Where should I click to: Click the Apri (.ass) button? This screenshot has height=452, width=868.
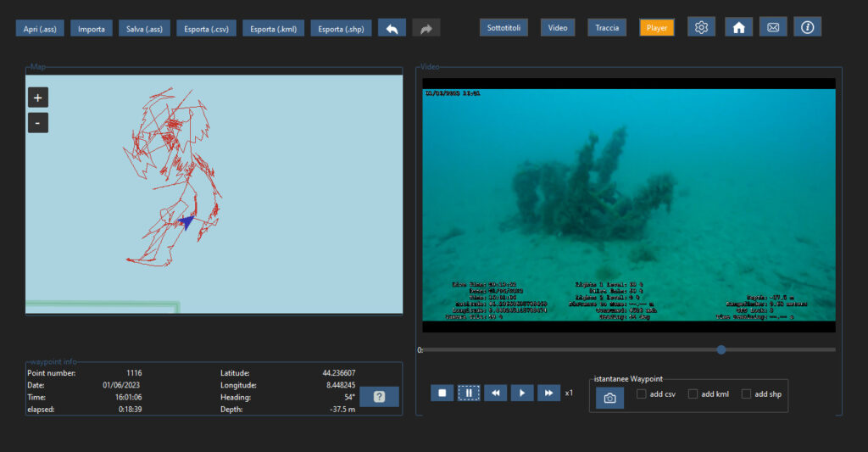[40, 29]
